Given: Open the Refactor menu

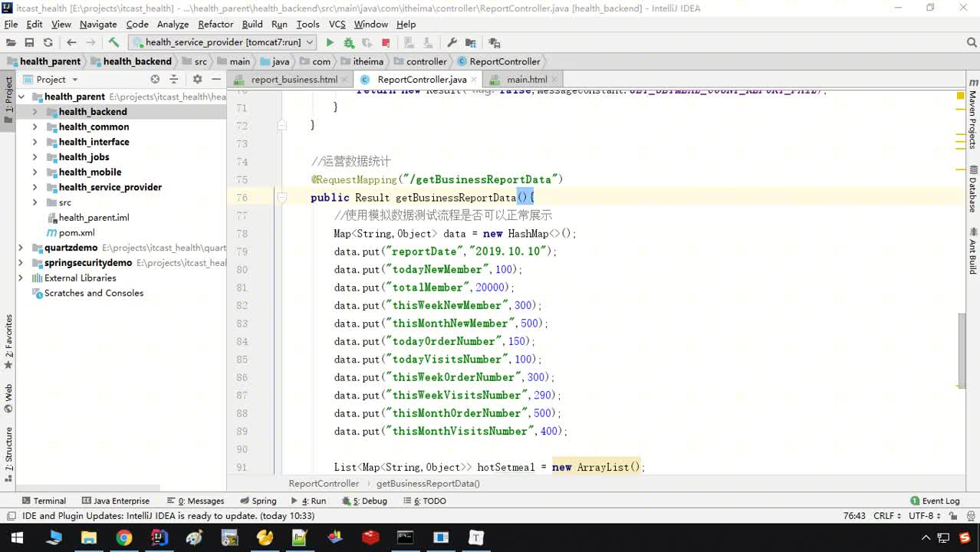Looking at the screenshot, I should tap(215, 25).
